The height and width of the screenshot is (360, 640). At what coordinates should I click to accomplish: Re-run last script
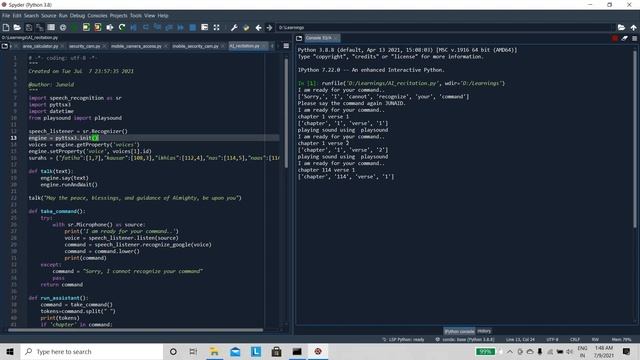[122, 27]
